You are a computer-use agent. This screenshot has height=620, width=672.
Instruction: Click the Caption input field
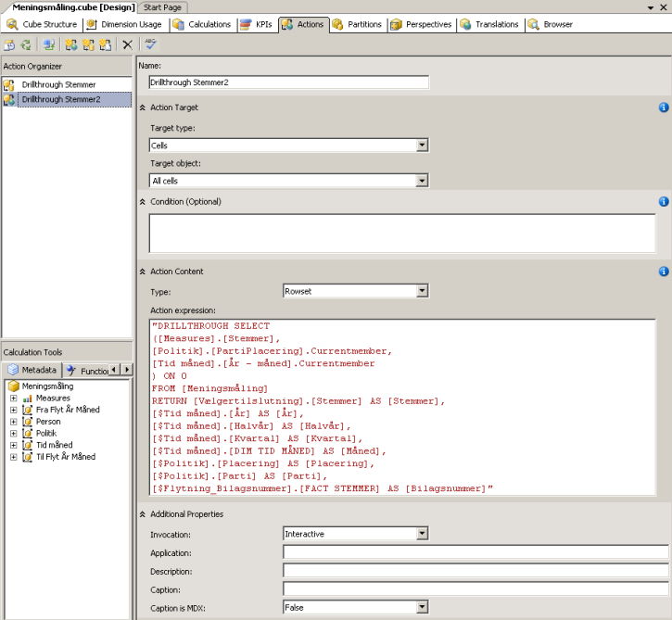point(475,589)
